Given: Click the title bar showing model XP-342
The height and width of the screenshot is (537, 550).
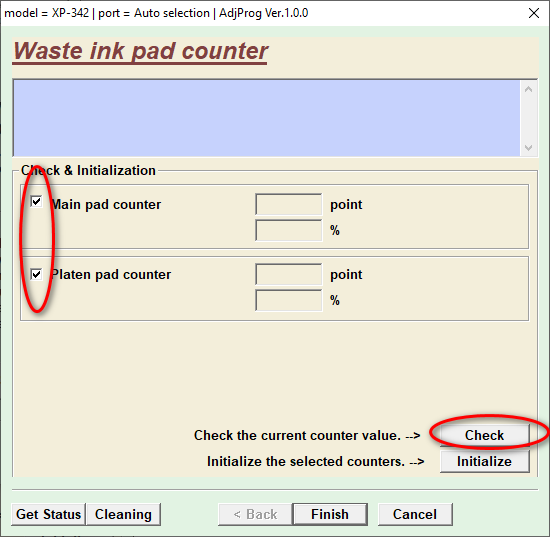Looking at the screenshot, I should pos(156,13).
